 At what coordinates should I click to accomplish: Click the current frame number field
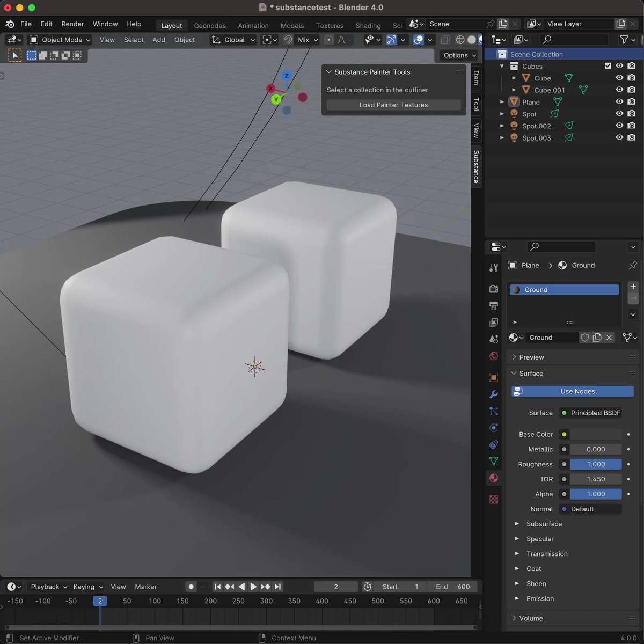click(336, 587)
